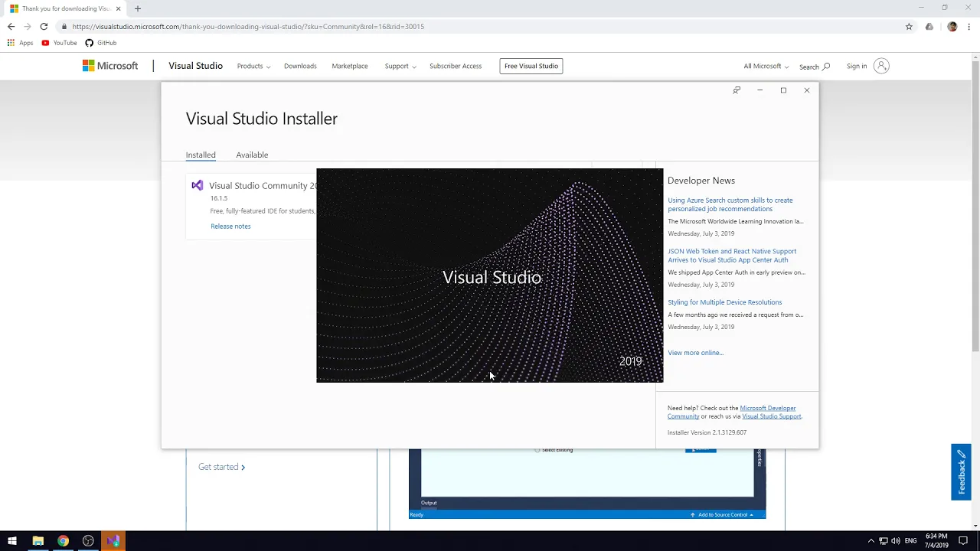980x551 pixels.
Task: Click the Visual Studio taskbar icon
Action: coord(113,541)
